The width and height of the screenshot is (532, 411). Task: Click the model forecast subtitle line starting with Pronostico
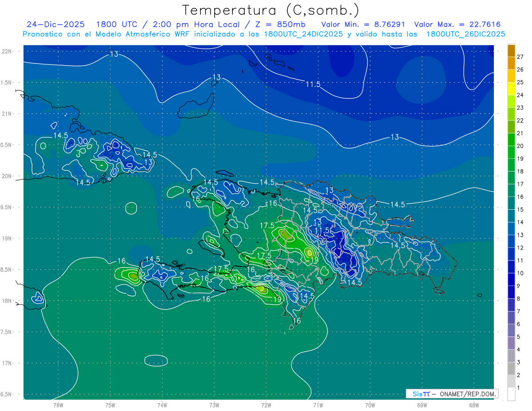click(264, 34)
